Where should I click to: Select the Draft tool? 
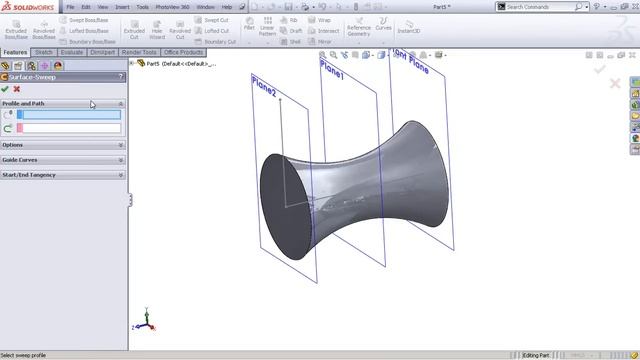tap(291, 31)
